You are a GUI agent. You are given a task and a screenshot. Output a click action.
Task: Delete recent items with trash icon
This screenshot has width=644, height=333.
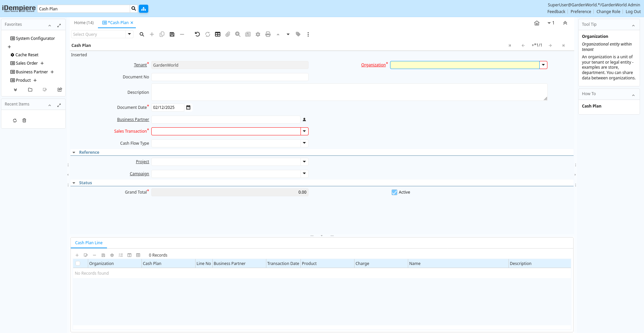click(24, 121)
